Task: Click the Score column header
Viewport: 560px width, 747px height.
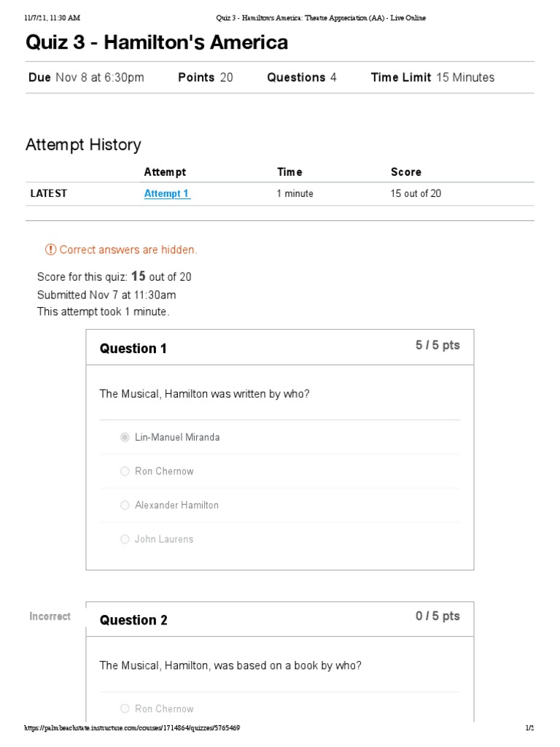Action: 406,172
